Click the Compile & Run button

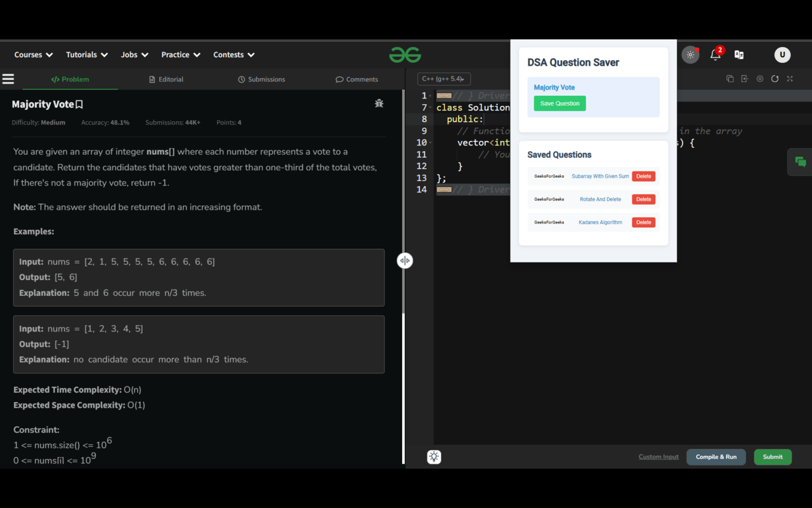pyautogui.click(x=716, y=457)
